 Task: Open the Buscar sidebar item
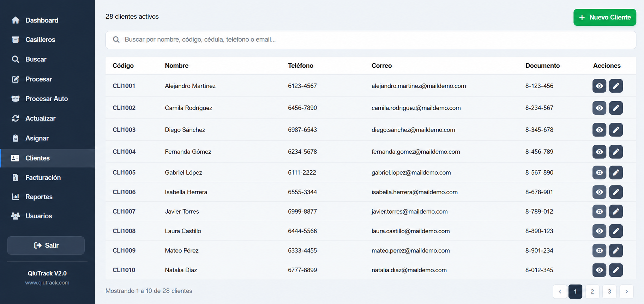point(47,59)
